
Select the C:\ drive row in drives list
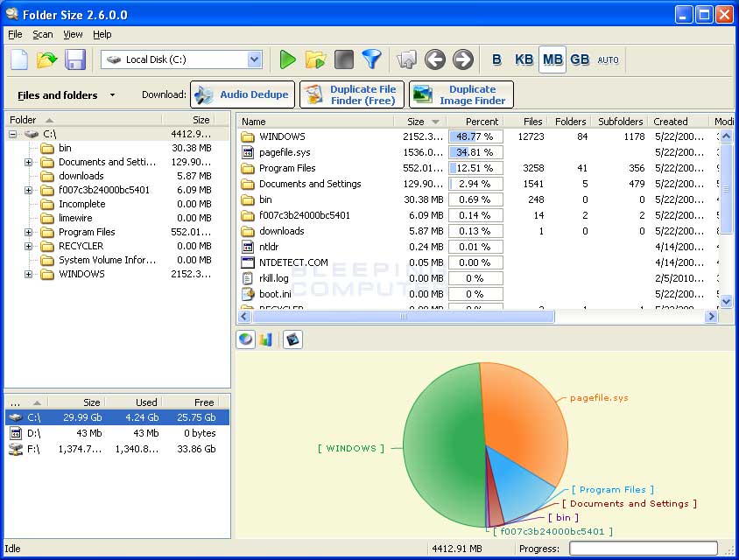tap(116, 417)
